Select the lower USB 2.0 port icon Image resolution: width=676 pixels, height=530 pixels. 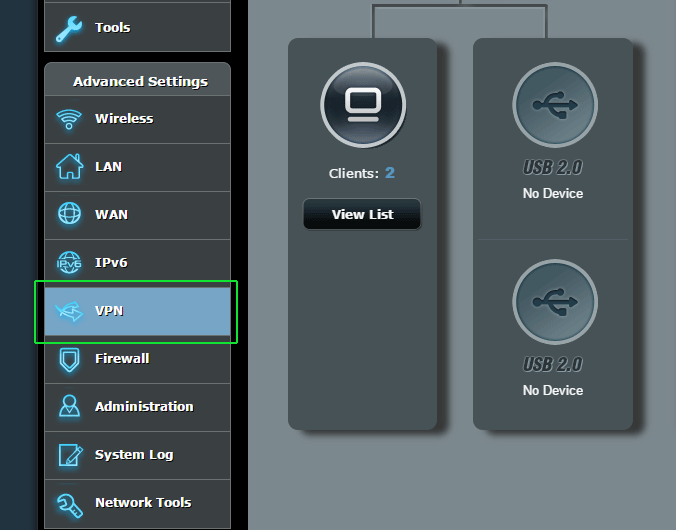pyautogui.click(x=555, y=301)
